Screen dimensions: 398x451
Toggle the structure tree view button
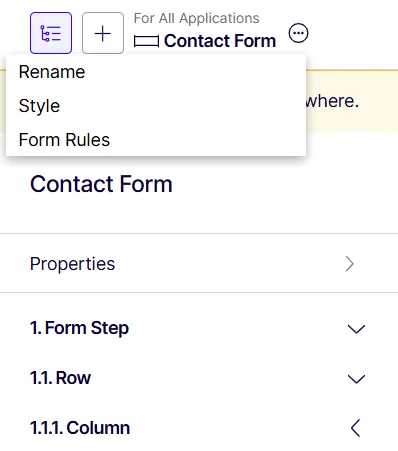(x=51, y=33)
